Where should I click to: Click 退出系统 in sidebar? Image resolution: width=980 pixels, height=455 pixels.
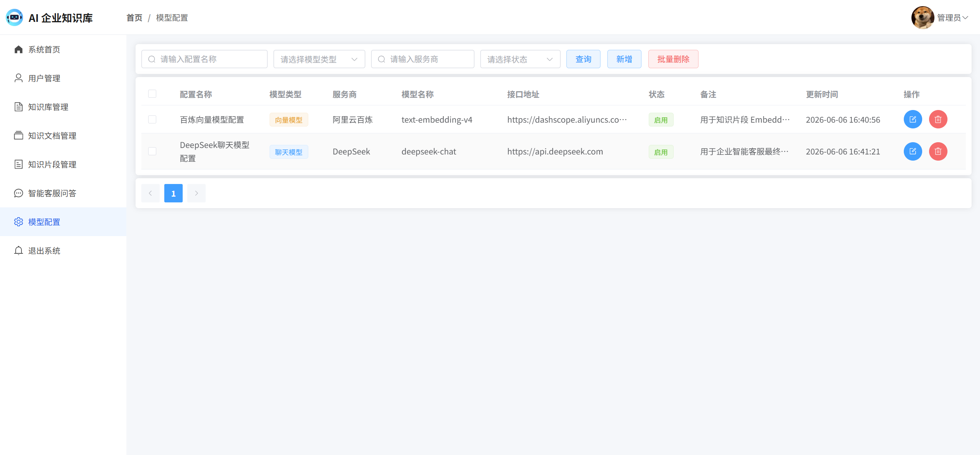(x=63, y=251)
